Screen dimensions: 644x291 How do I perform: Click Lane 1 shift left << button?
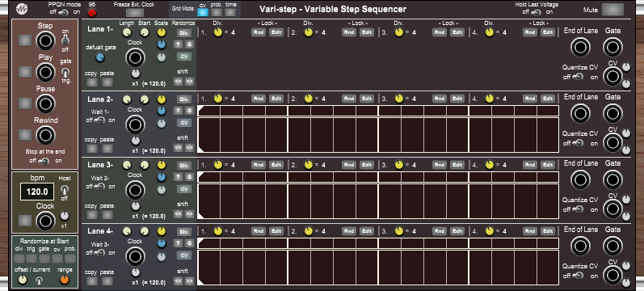click(x=178, y=82)
